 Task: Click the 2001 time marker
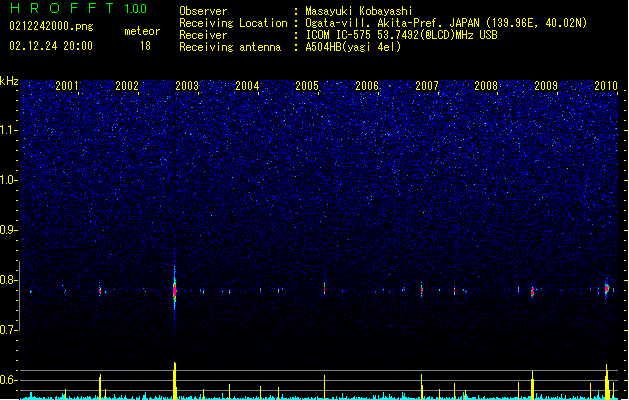pyautogui.click(x=67, y=86)
